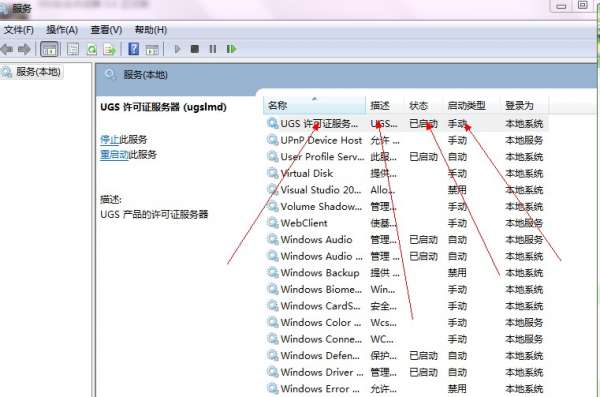Sort by the 登录为 column header
This screenshot has height=397, width=600.
(x=525, y=105)
